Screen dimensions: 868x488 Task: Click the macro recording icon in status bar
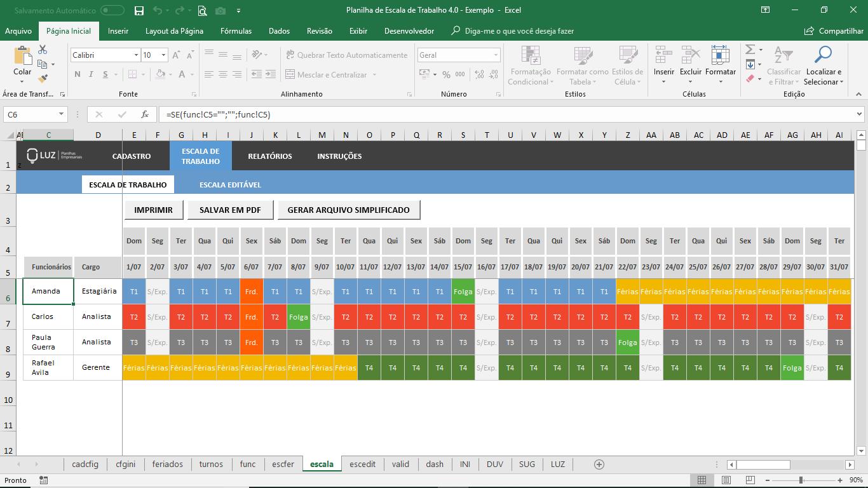pyautogui.click(x=43, y=480)
